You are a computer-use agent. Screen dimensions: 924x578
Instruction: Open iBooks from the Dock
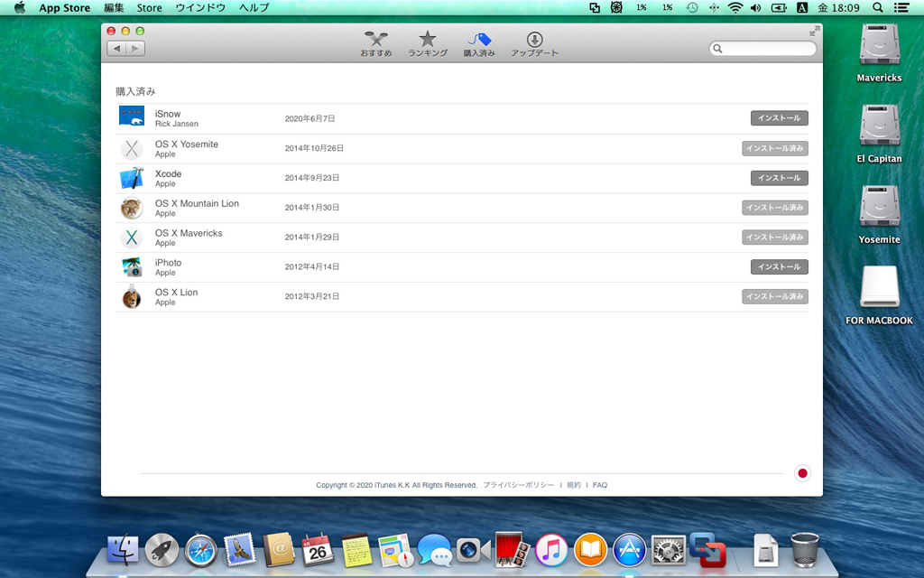point(590,550)
